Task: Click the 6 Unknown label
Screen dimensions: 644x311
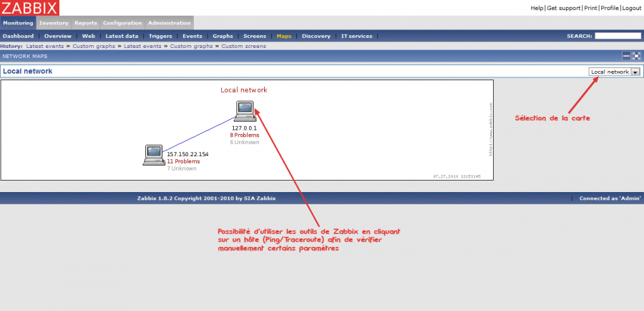Action: [x=245, y=142]
